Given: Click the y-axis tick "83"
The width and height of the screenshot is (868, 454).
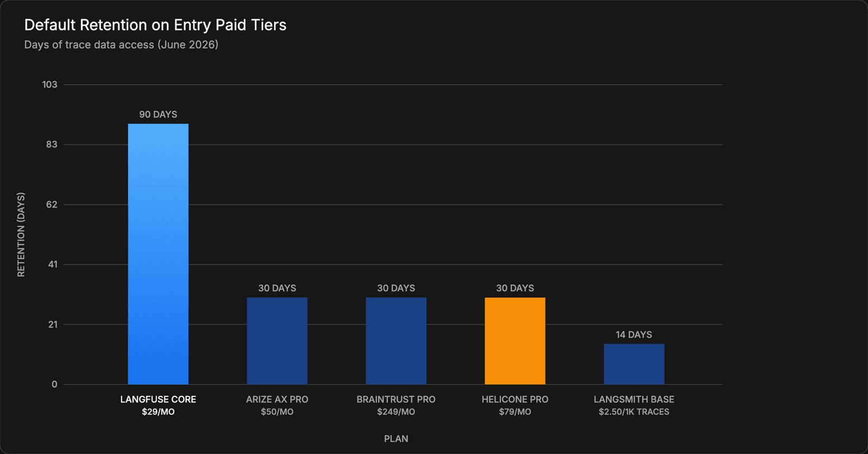Looking at the screenshot, I should point(52,144).
